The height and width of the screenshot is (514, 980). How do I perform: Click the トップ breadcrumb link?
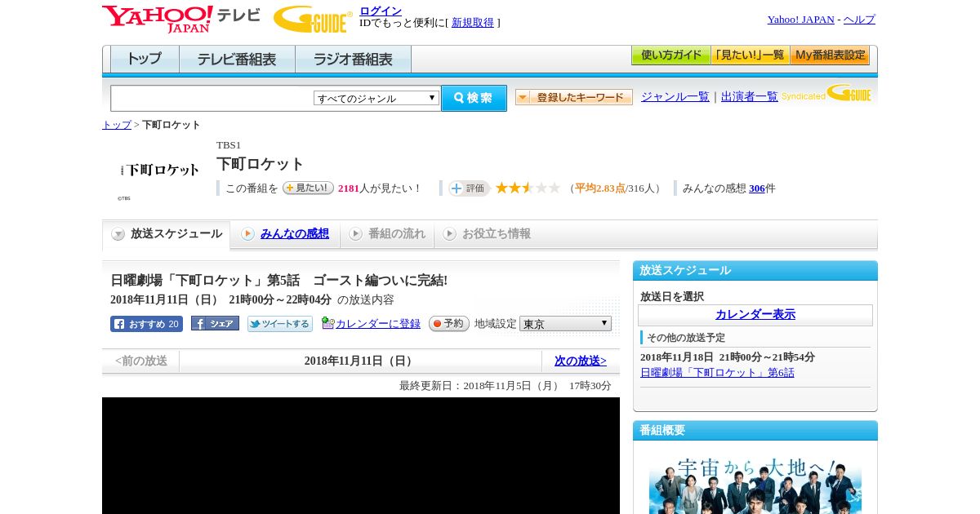coord(117,125)
